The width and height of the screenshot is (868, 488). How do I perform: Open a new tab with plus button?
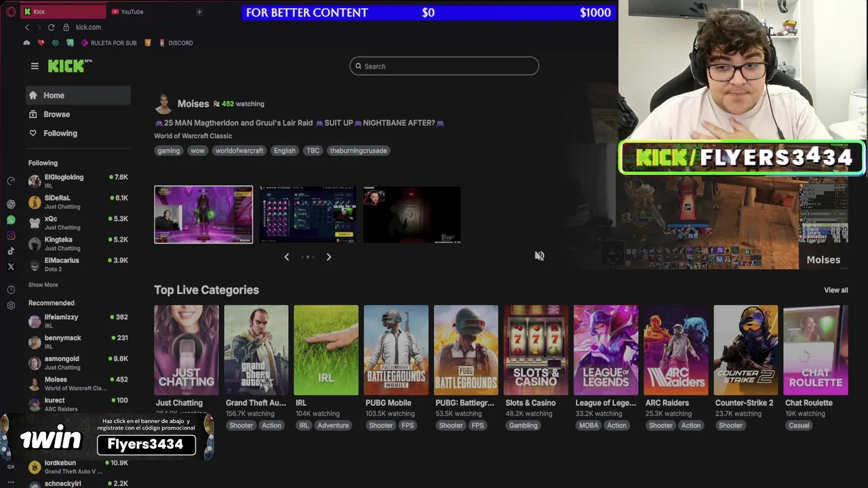coord(199,12)
